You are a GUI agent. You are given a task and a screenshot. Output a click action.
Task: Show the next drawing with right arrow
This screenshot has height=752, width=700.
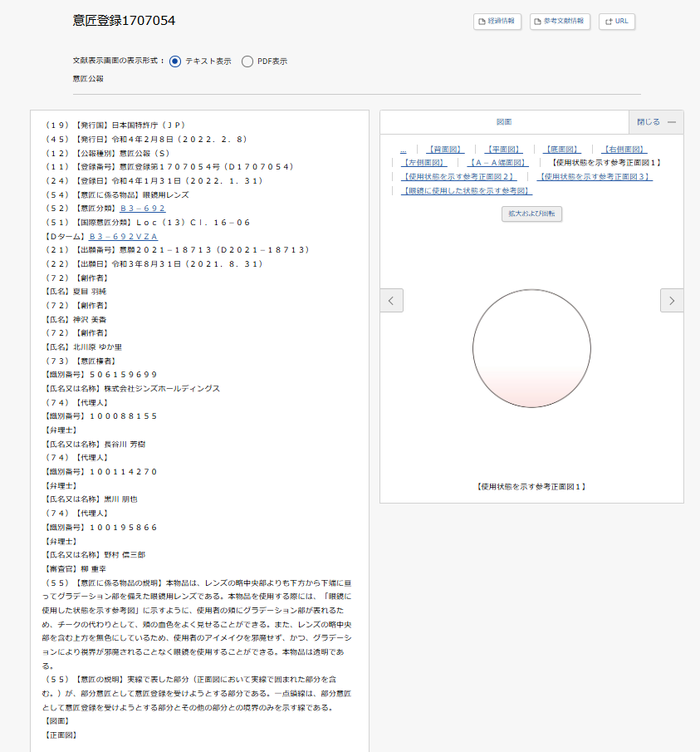tap(672, 301)
